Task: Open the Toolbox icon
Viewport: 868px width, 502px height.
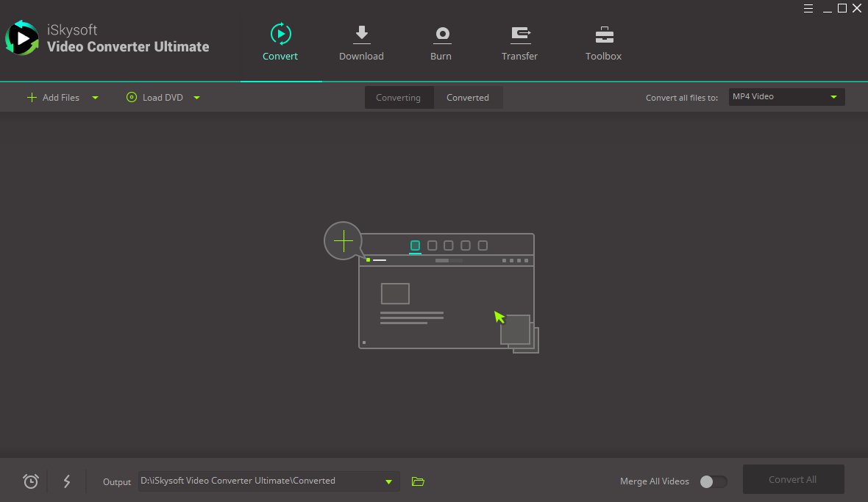Action: pyautogui.click(x=603, y=34)
